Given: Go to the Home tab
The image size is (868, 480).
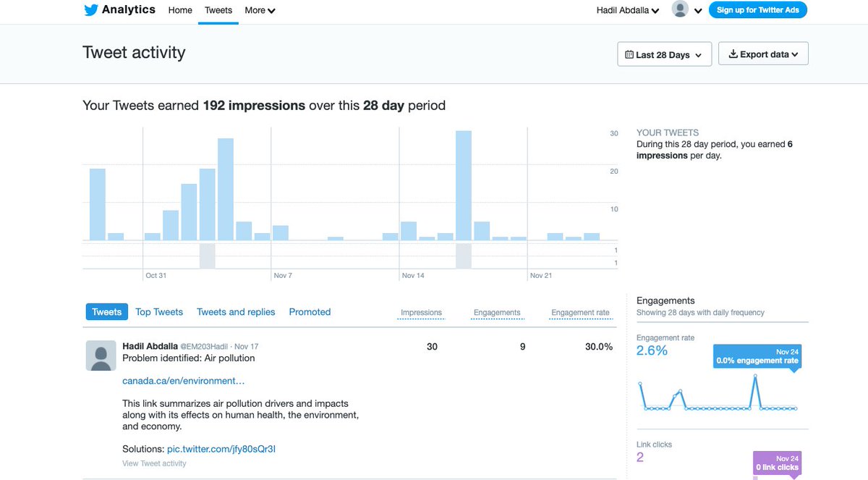Looking at the screenshot, I should 180,10.
